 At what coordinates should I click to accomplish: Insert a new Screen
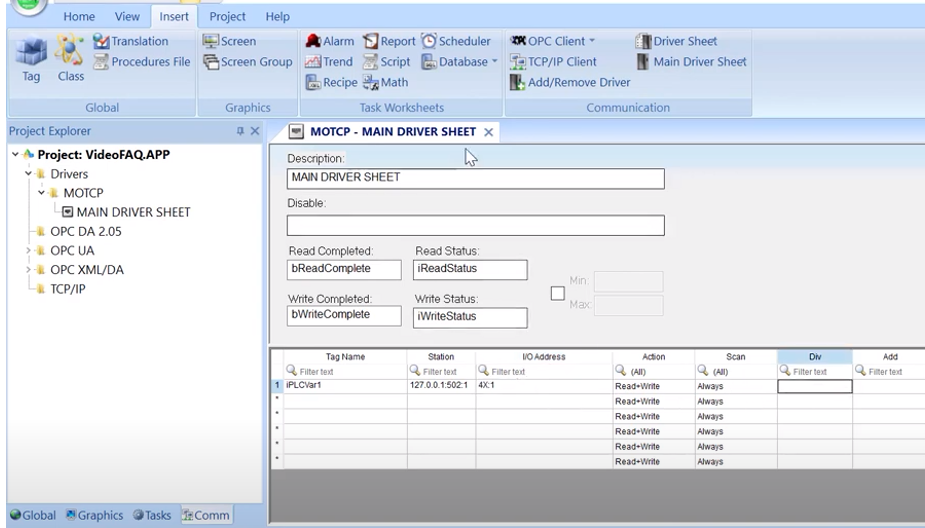(229, 42)
